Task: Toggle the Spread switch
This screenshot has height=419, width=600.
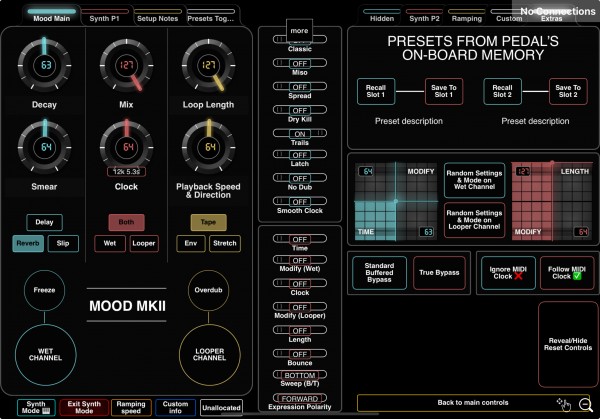Action: [300, 87]
